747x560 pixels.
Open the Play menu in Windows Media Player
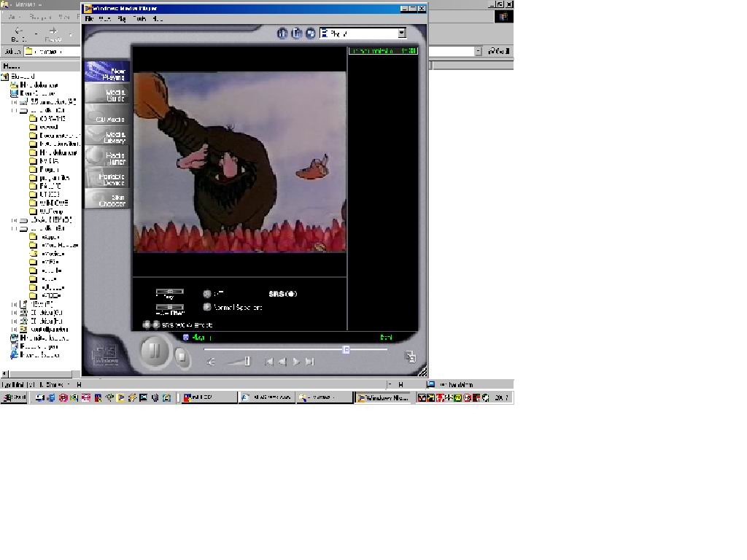click(x=122, y=19)
